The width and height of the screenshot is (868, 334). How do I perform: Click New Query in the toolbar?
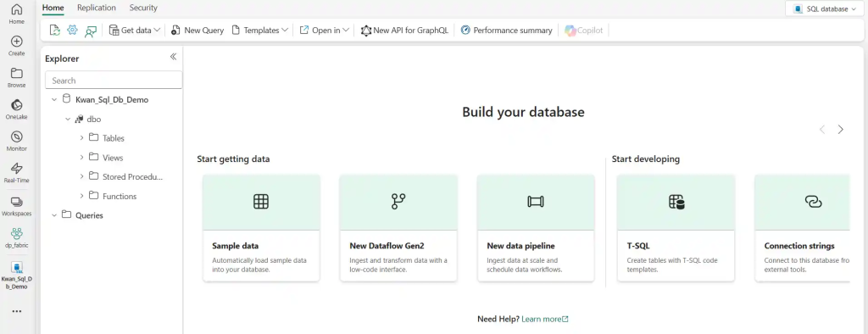197,31
